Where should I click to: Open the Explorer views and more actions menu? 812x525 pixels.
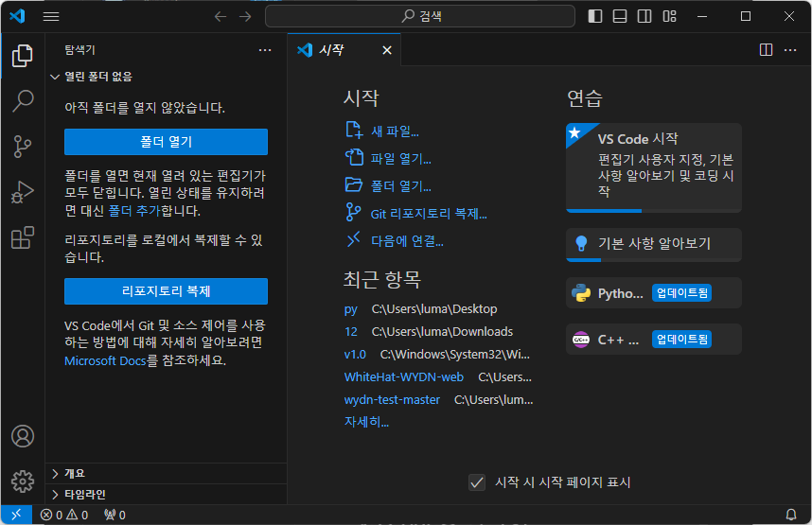pyautogui.click(x=265, y=50)
